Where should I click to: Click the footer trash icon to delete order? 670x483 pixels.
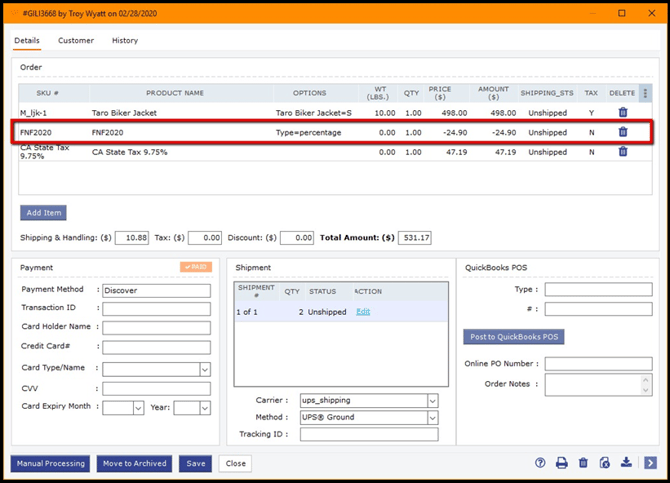click(x=583, y=463)
